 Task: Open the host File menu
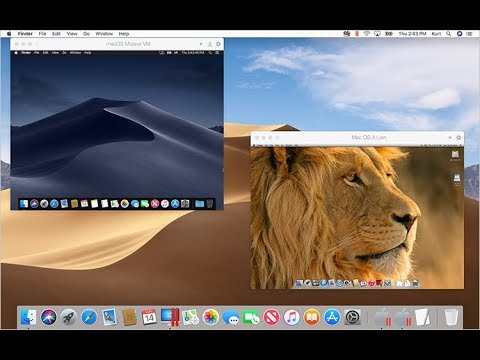tap(42, 34)
